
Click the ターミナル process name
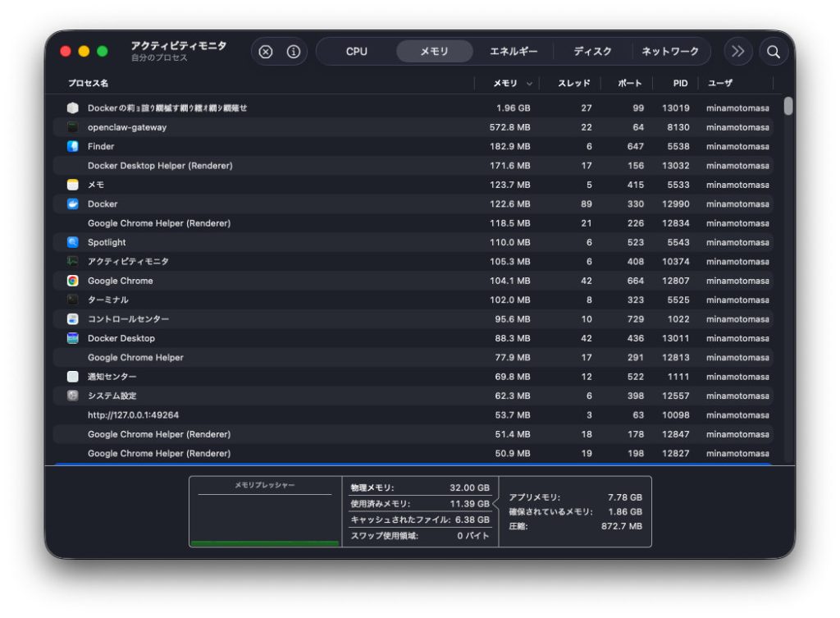click(107, 300)
